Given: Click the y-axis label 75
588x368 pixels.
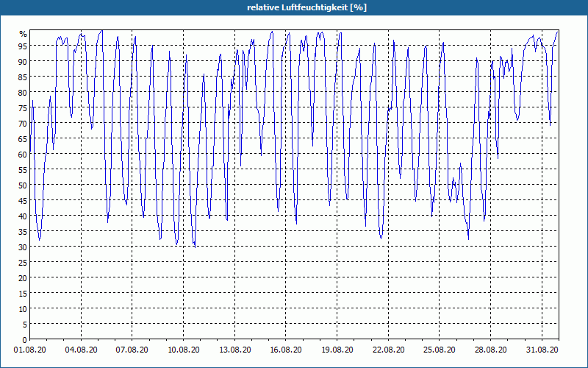Looking at the screenshot, I should click(x=23, y=108).
